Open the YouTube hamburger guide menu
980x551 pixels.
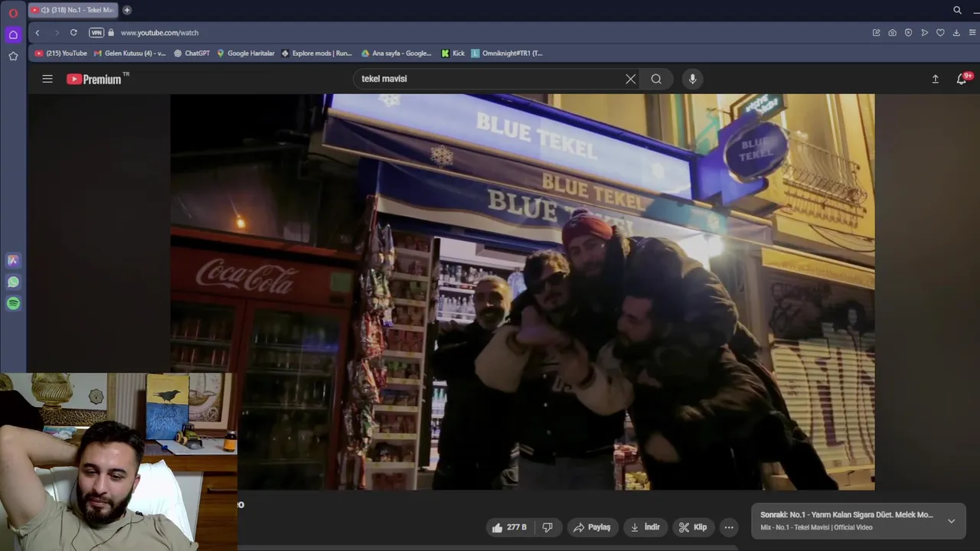(47, 79)
